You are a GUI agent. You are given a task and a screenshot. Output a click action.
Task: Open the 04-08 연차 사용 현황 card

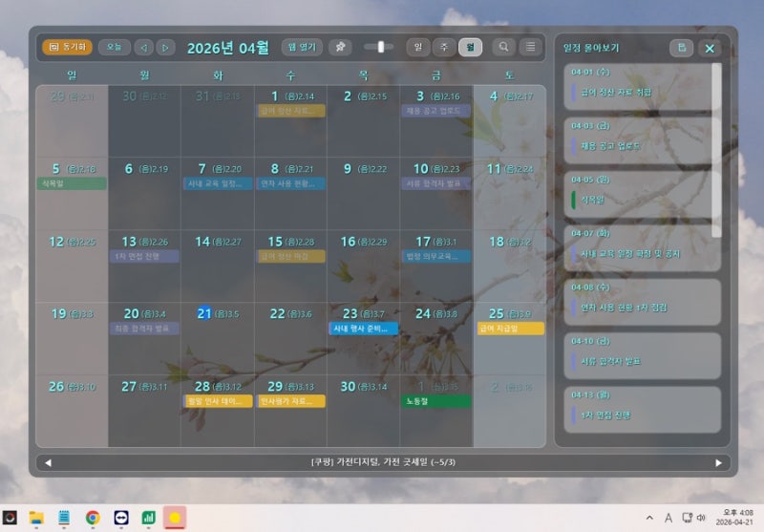(642, 302)
